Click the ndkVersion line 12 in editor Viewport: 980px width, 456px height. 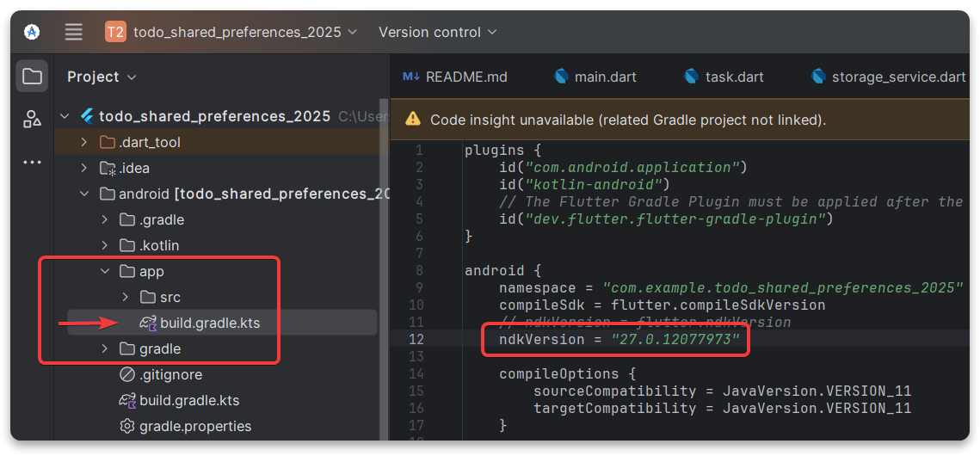coord(619,340)
